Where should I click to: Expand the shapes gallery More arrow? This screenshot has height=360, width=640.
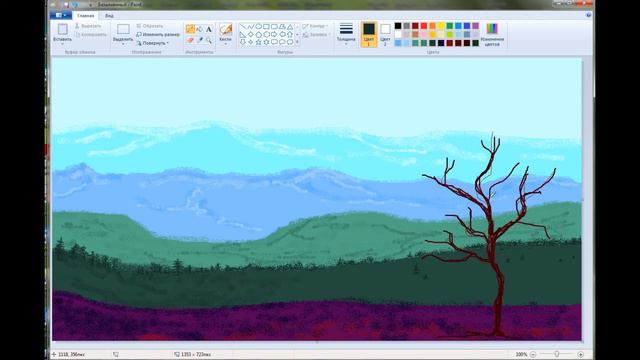coord(297,42)
